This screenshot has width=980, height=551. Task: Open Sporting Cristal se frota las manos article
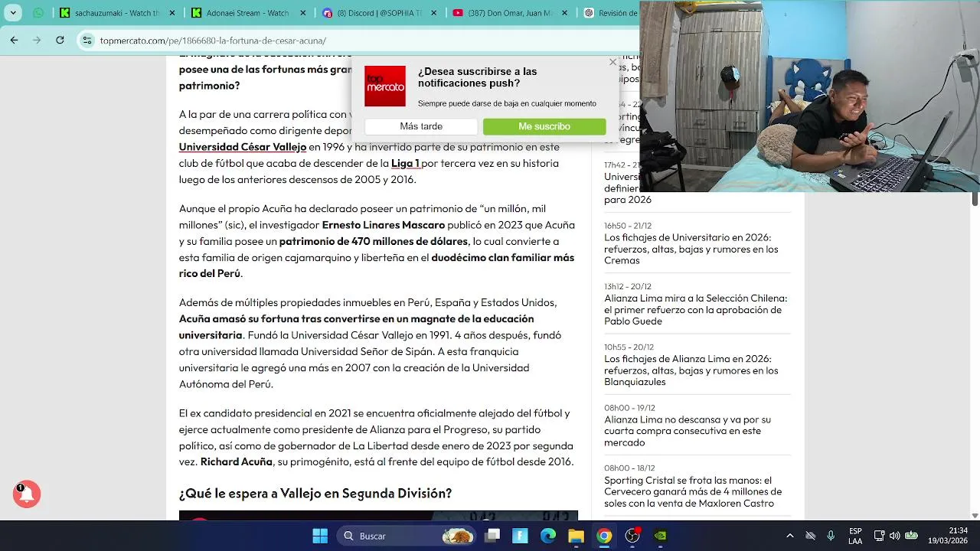point(693,491)
